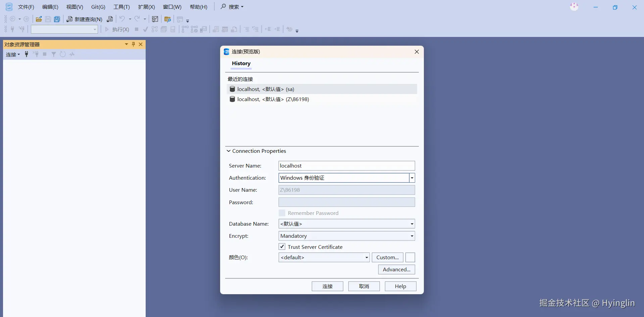Click the Database Engine Query icon right of 新建查询
The height and width of the screenshot is (317, 644).
pyautogui.click(x=110, y=19)
